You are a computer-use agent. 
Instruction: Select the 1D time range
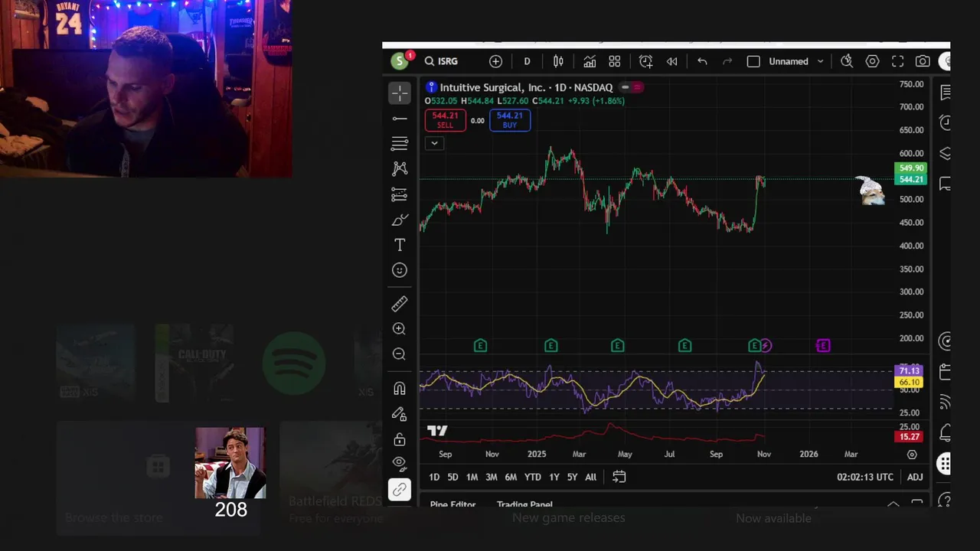point(434,477)
